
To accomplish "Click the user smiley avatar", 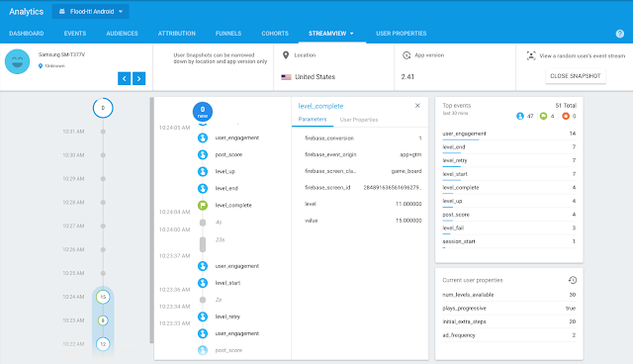I will coord(17,61).
